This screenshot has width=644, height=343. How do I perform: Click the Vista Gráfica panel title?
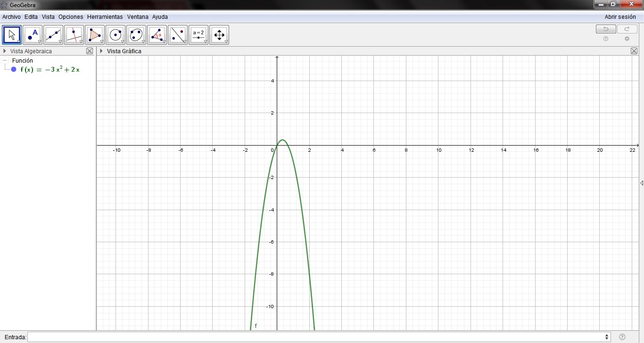click(x=124, y=51)
